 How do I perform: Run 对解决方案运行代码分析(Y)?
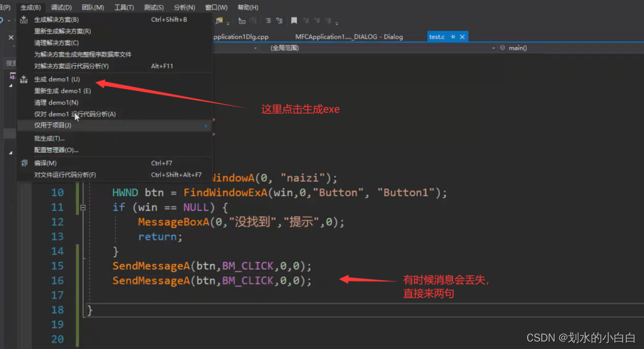(x=114, y=66)
